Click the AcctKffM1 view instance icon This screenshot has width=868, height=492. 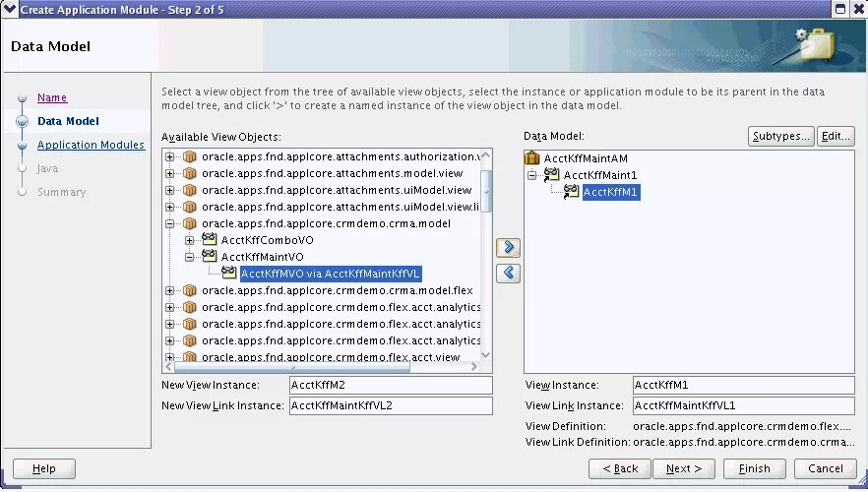click(571, 192)
